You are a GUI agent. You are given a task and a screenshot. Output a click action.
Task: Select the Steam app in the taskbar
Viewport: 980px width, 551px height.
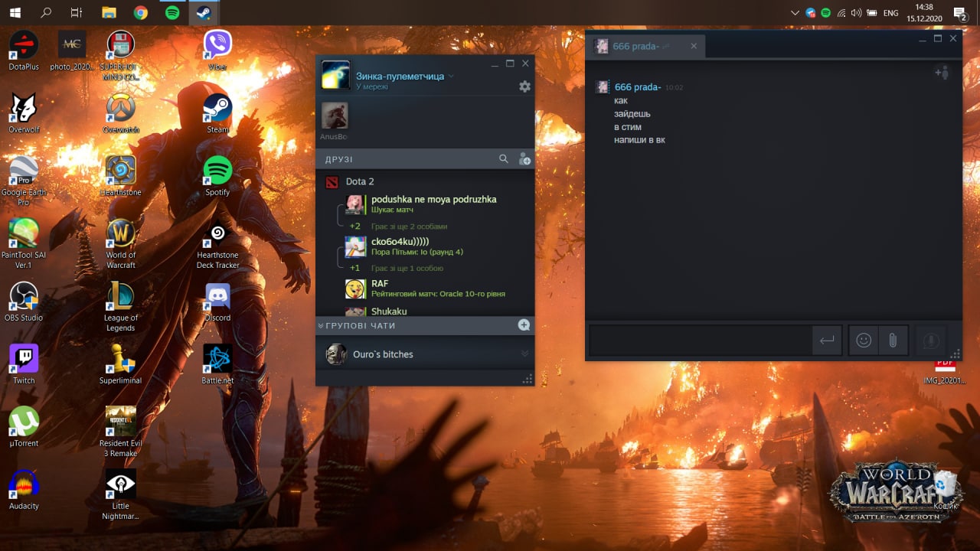tap(203, 12)
